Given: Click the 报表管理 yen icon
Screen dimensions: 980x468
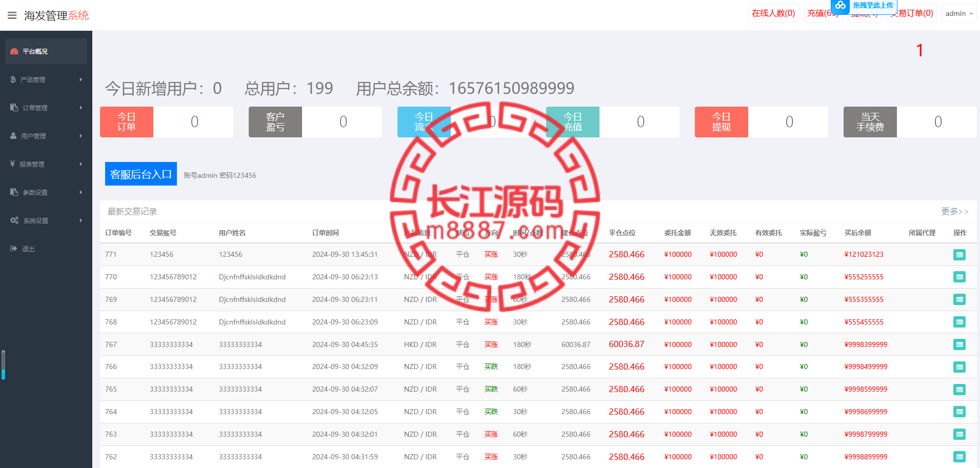Looking at the screenshot, I should pyautogui.click(x=12, y=164).
